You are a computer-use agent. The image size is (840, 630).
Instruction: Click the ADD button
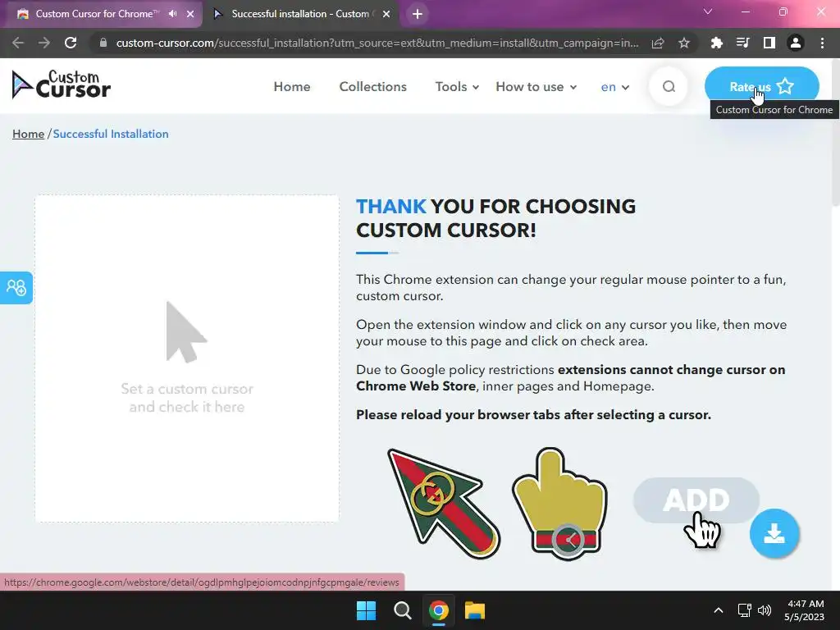coord(696,500)
